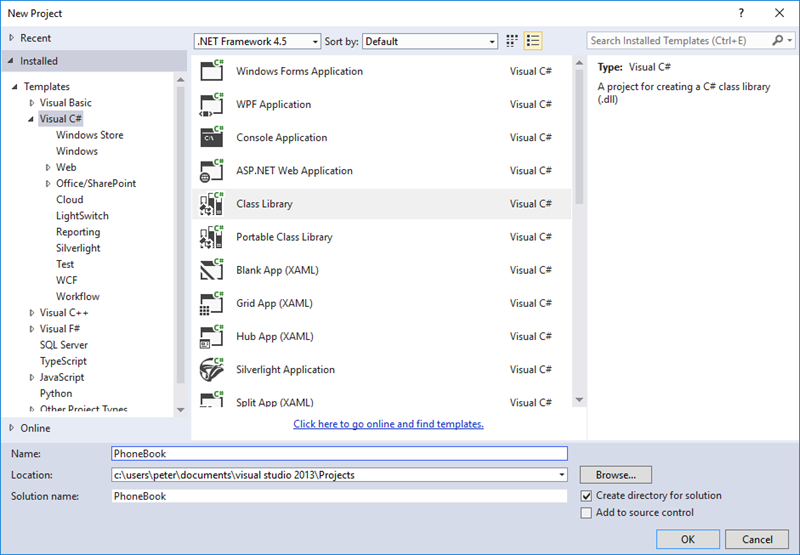Open the Sort by Default dropdown

tap(430, 41)
